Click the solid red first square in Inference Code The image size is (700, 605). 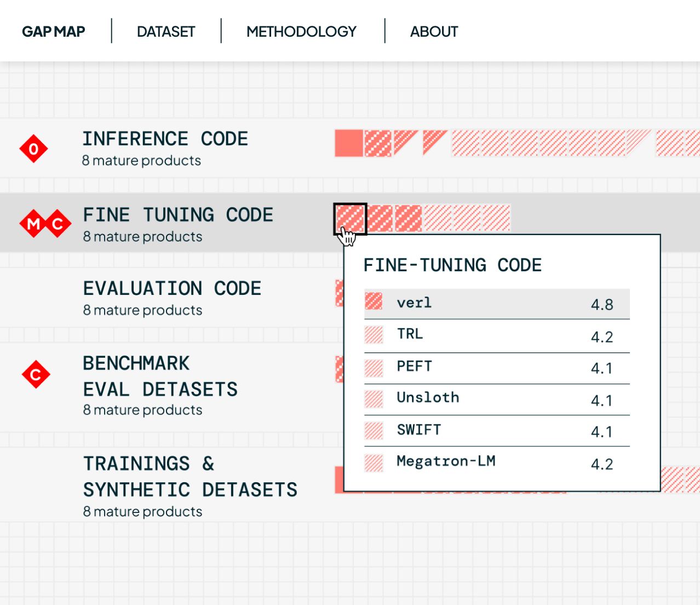(x=349, y=144)
